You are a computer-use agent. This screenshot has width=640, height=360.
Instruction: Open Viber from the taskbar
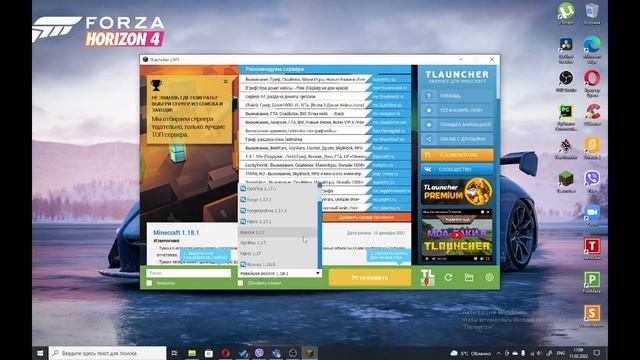(x=259, y=353)
